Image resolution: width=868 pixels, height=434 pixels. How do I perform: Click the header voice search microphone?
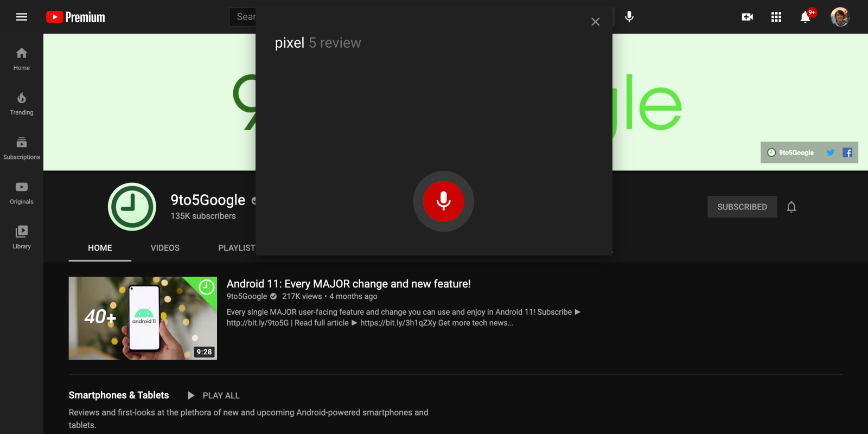tap(629, 17)
